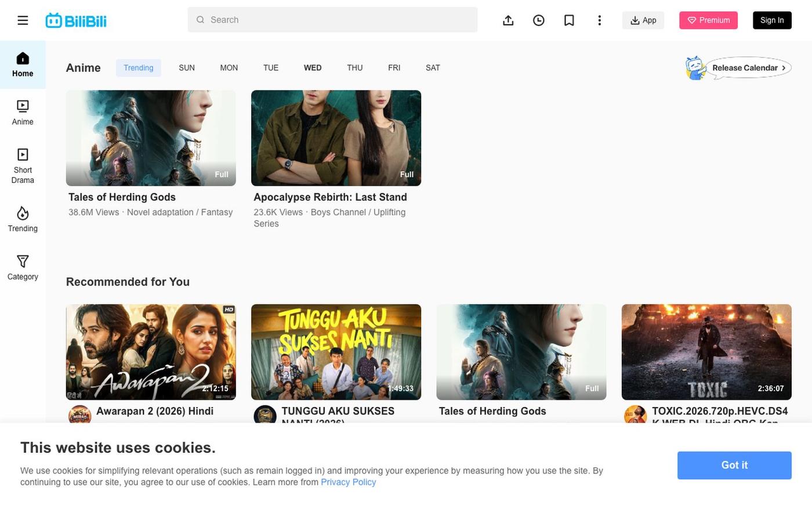Open the bookmarks icon
Screen dimensions: 812x508
coord(569,20)
